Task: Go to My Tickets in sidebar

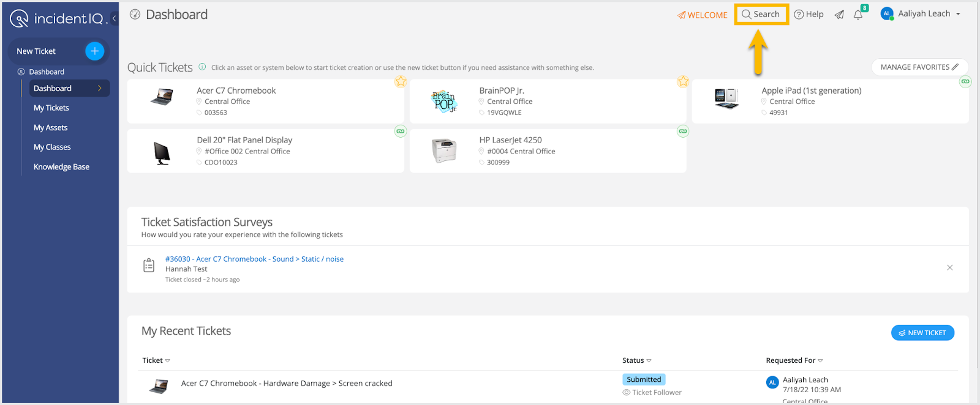Action: (x=51, y=108)
